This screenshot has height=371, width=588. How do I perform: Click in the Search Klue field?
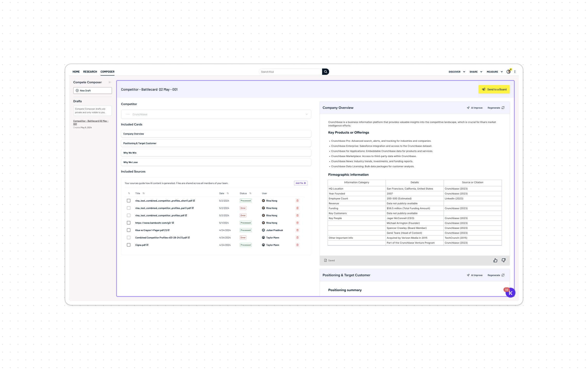pyautogui.click(x=290, y=72)
